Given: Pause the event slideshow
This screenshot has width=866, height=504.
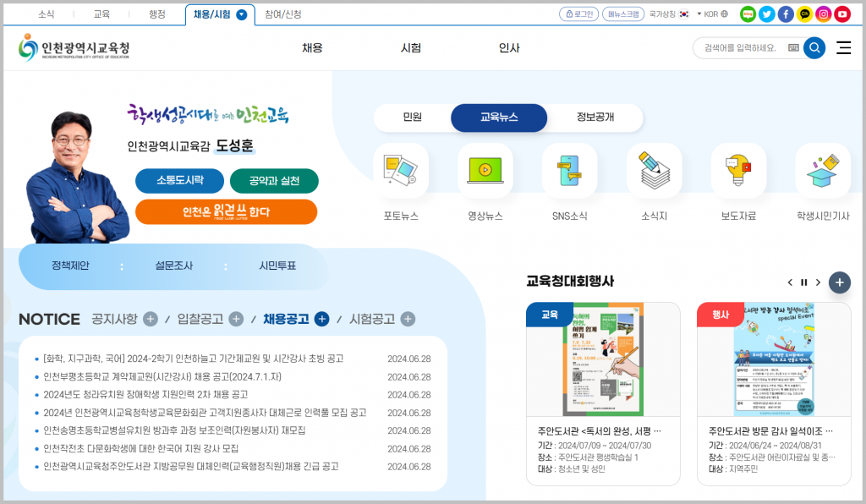Looking at the screenshot, I should [804, 282].
